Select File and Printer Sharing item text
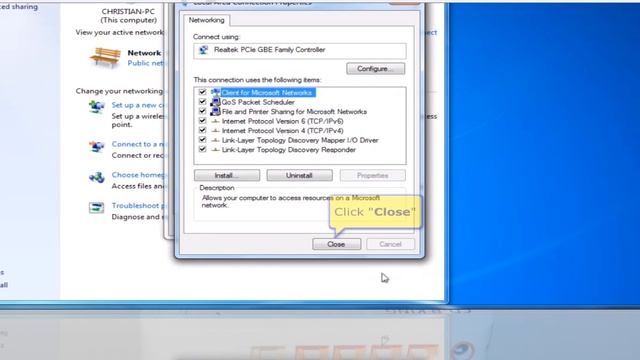640x360 pixels. pyautogui.click(x=294, y=111)
